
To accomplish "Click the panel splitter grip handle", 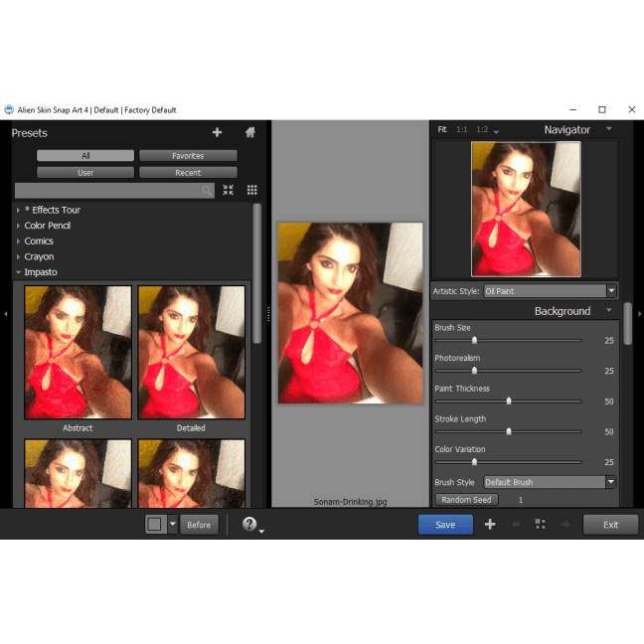I will [x=268, y=314].
